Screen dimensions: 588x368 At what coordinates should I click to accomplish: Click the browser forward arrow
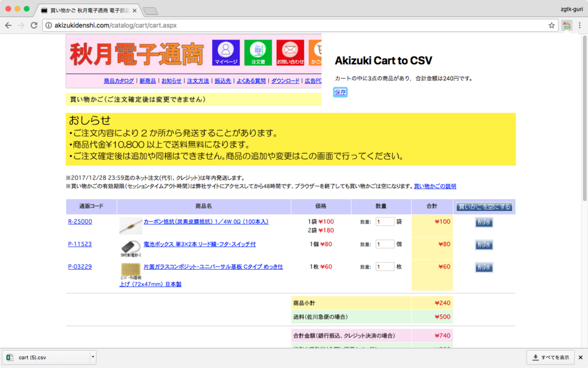(21, 25)
